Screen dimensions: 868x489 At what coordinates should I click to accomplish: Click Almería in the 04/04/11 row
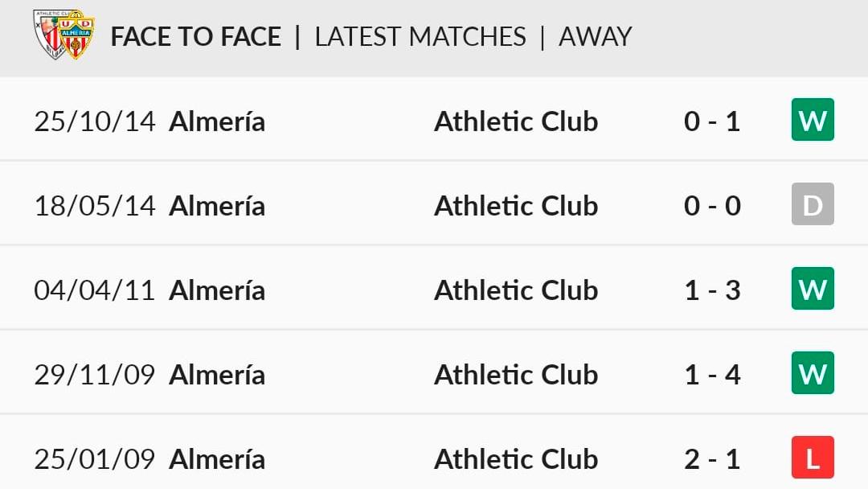[x=217, y=290]
